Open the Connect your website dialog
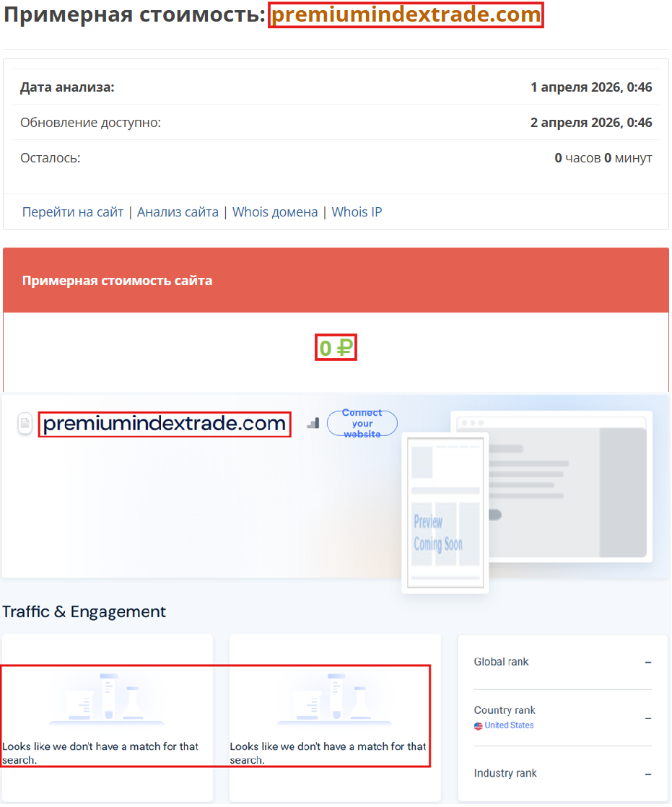 (x=362, y=423)
